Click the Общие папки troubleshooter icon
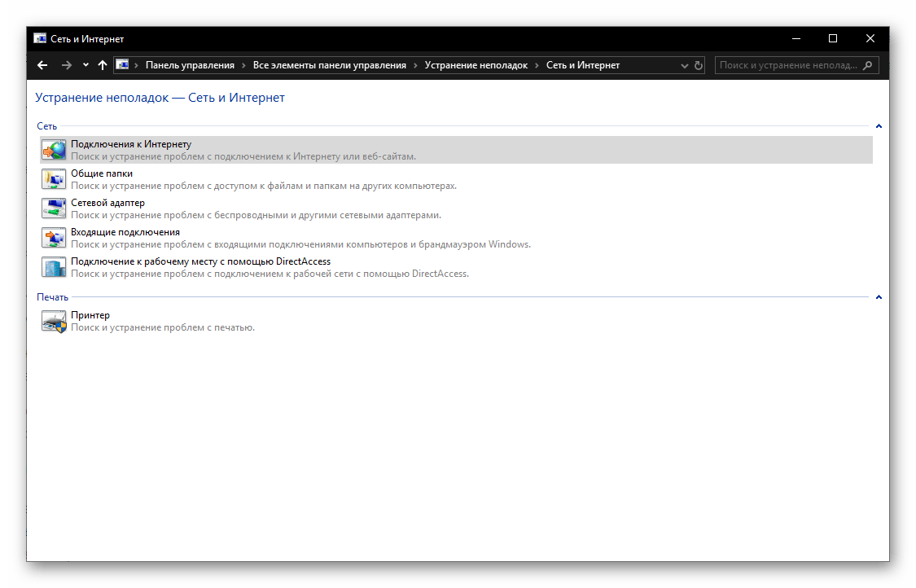This screenshot has width=916, height=588. [53, 179]
